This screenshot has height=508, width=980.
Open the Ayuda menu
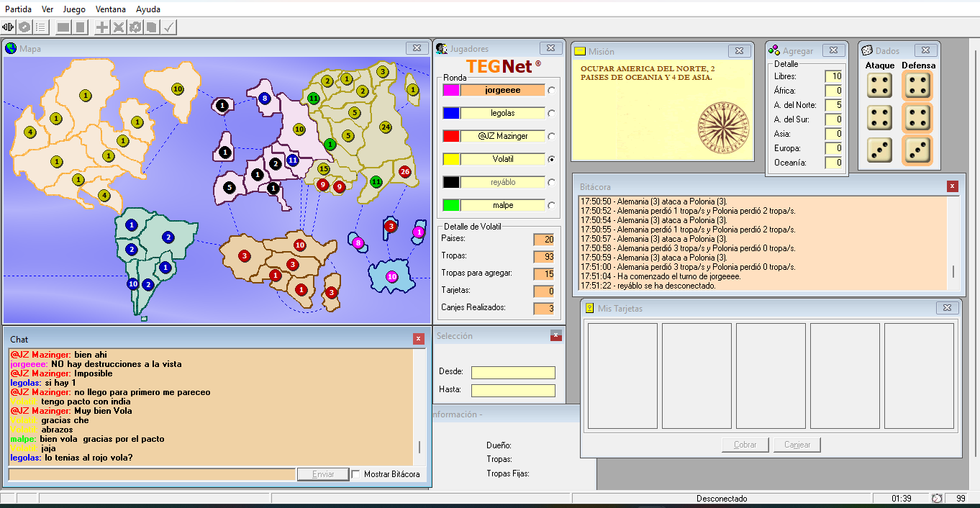(x=148, y=9)
